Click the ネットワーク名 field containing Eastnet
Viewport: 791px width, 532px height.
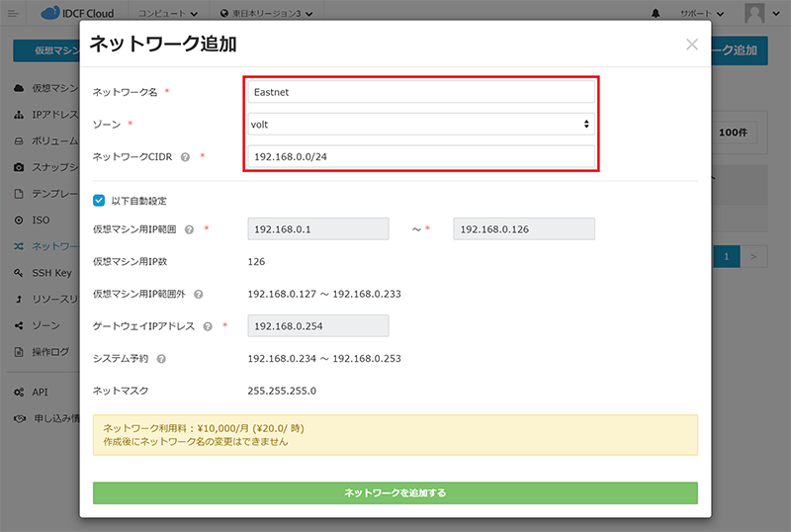[x=420, y=92]
